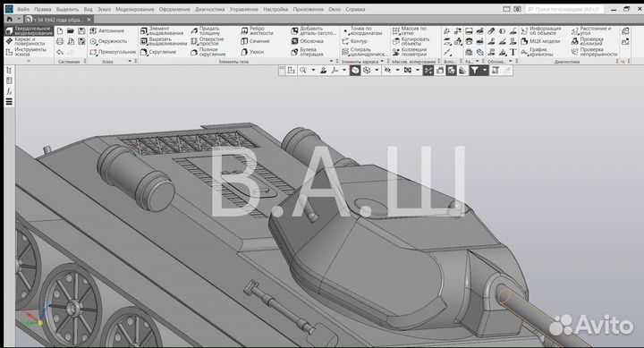Open the Моделирование menu
Viewport: 644px width, 348px height.
coord(135,9)
